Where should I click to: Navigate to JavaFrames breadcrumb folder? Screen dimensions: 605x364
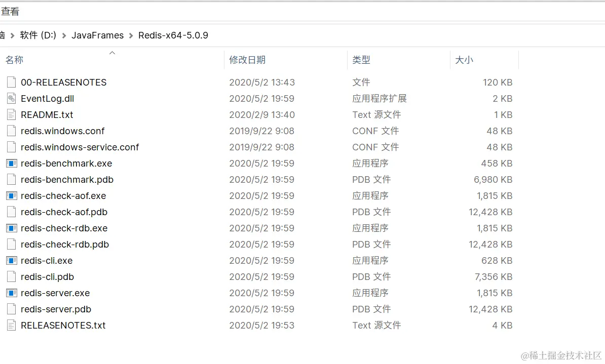98,35
